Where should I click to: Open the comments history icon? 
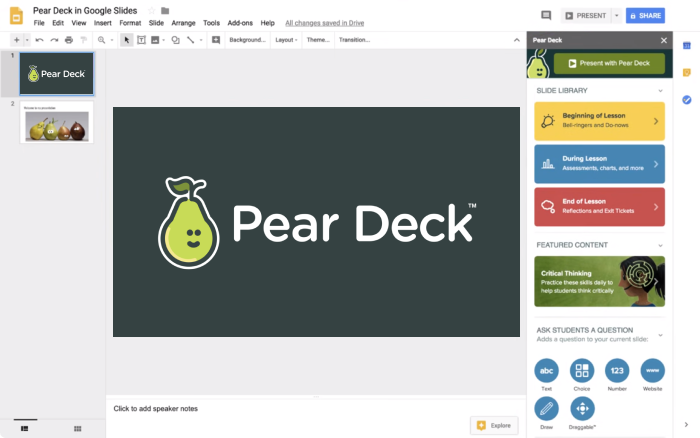pyautogui.click(x=546, y=16)
